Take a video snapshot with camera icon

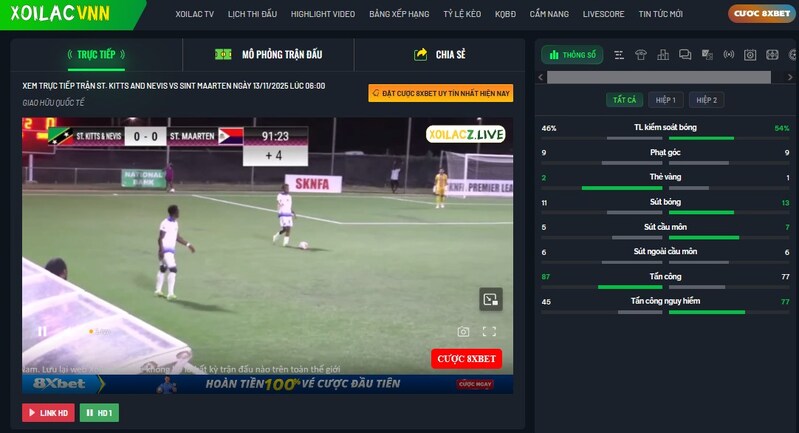click(463, 332)
